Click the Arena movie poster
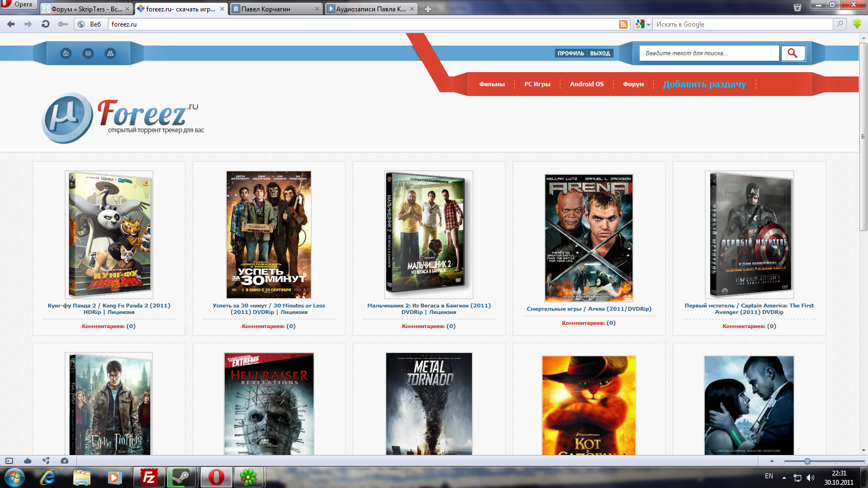The height and width of the screenshot is (488, 868). [x=589, y=237]
